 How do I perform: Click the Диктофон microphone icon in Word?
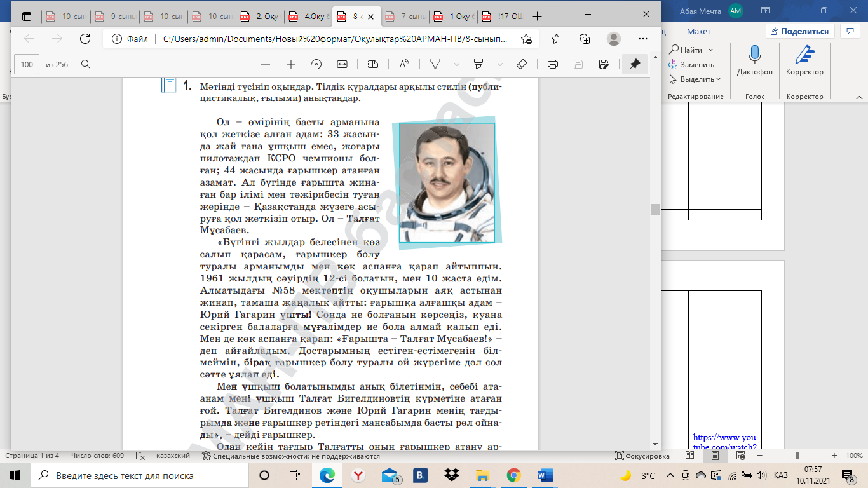754,57
